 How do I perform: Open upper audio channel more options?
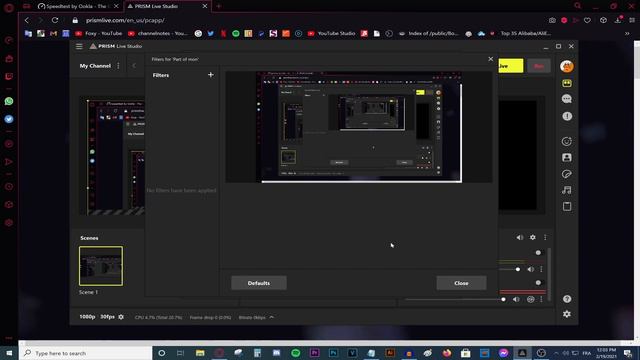[542, 269]
